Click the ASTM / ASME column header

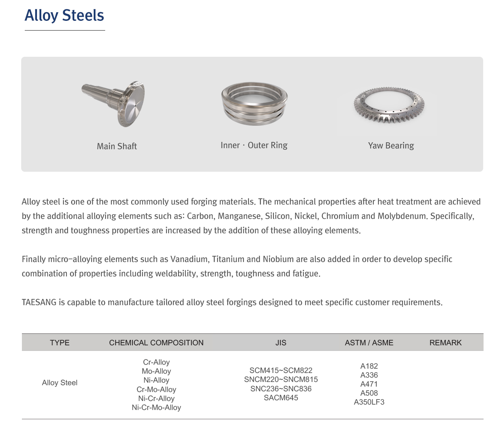pos(369,343)
